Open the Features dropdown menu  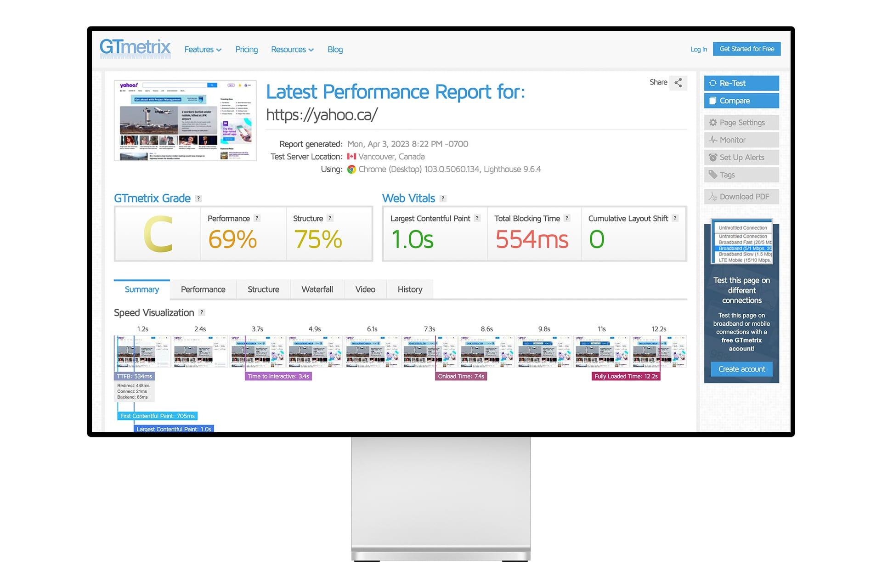203,50
